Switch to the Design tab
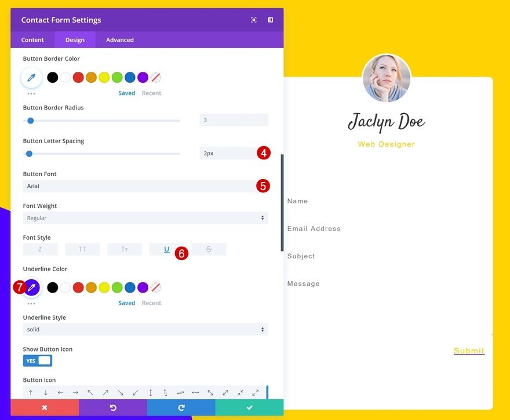Image resolution: width=510 pixels, height=420 pixels. (75, 39)
